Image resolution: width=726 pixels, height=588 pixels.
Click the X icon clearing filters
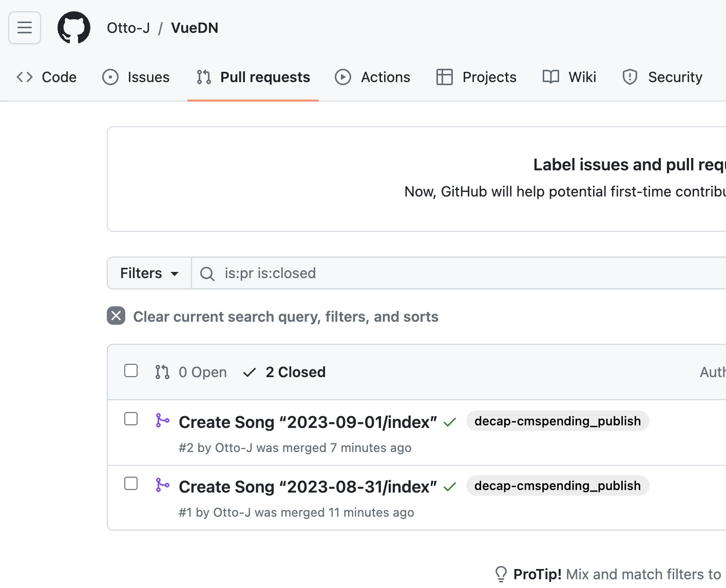pyautogui.click(x=116, y=316)
